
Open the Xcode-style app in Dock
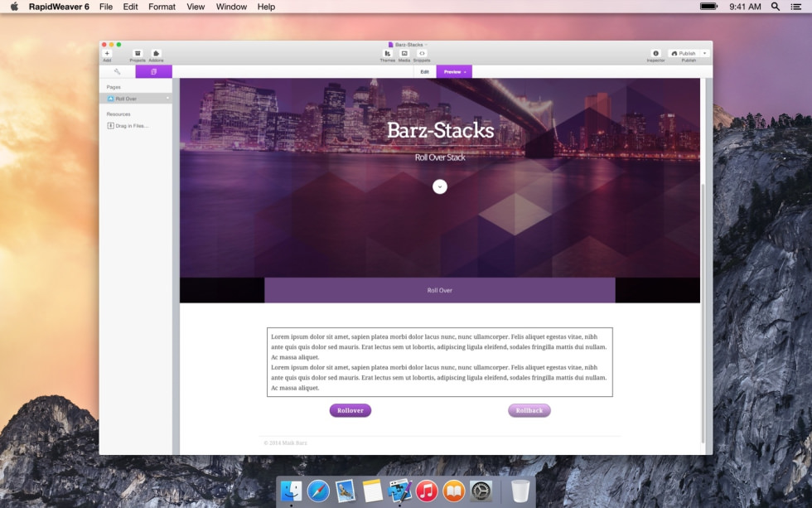[x=399, y=491]
